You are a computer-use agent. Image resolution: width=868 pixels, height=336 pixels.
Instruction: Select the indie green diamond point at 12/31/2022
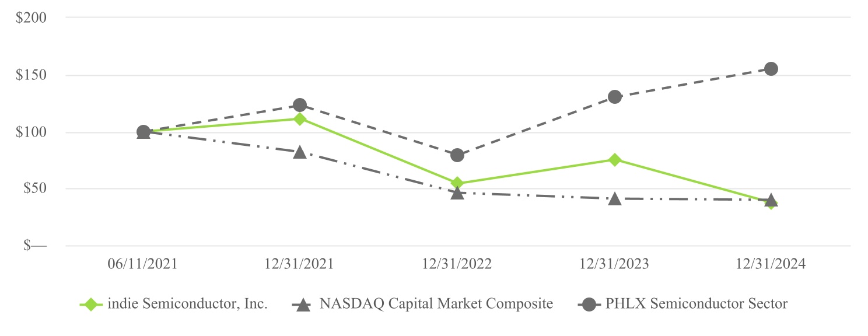[457, 183]
